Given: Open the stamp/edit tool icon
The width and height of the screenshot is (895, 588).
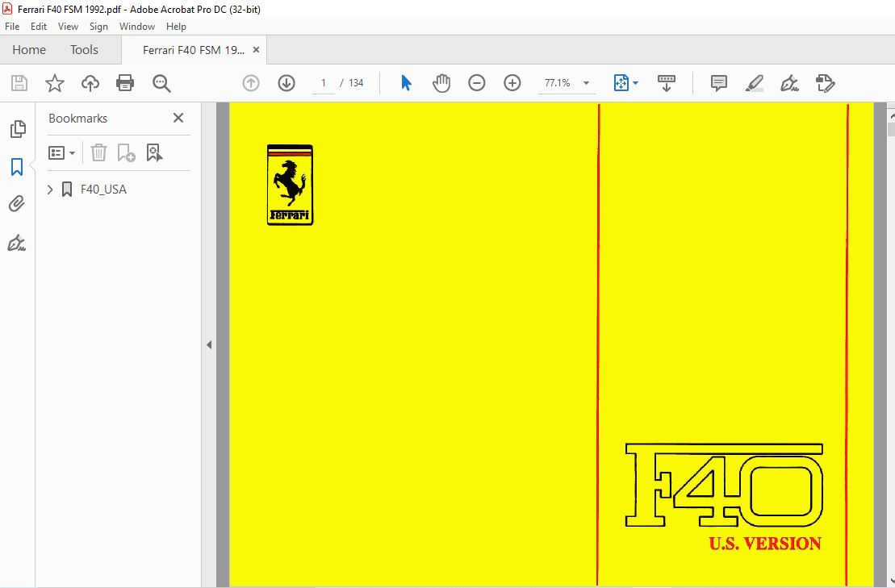Looking at the screenshot, I should (826, 83).
